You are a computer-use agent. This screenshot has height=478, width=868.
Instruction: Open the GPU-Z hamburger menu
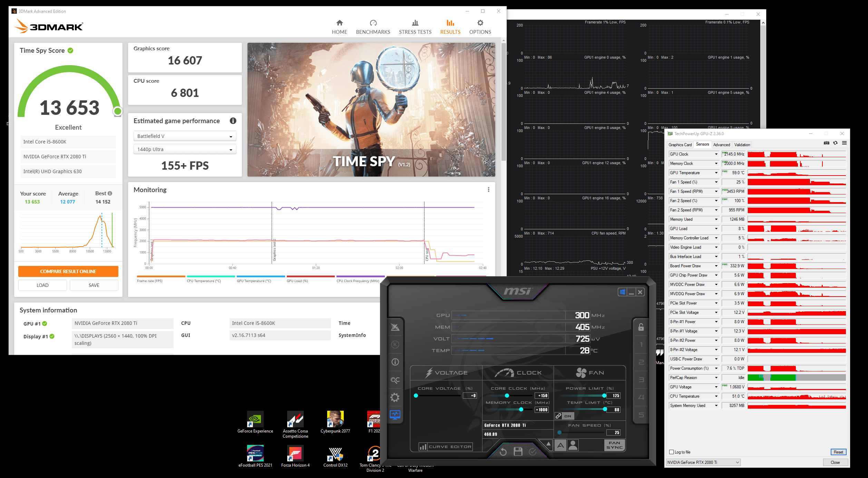[844, 143]
